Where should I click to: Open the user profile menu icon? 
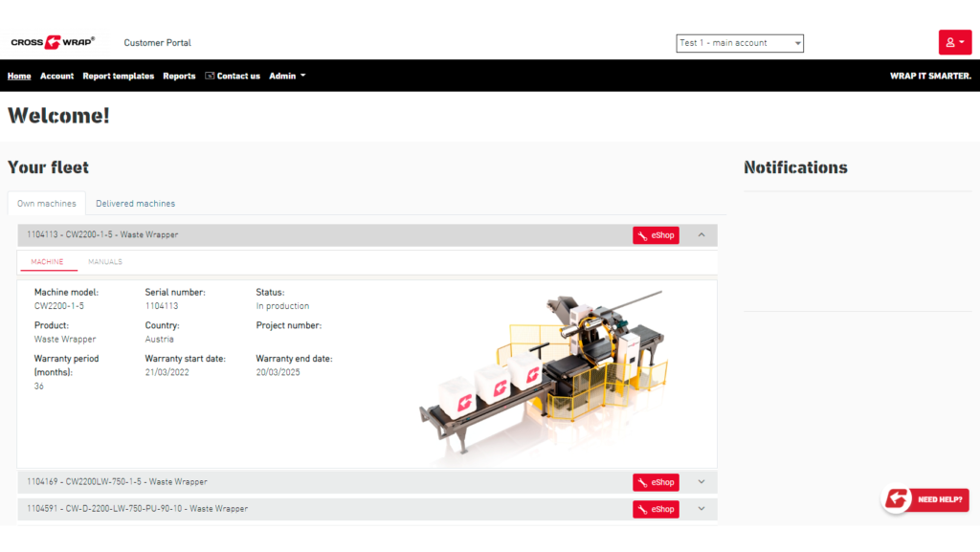(954, 42)
